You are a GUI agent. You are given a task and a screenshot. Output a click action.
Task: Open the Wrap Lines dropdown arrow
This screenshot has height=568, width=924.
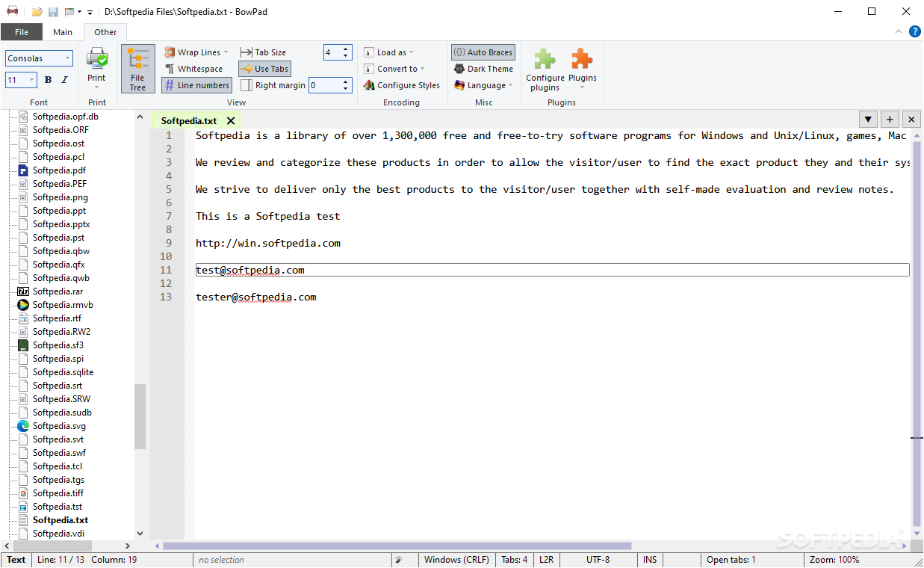point(226,52)
